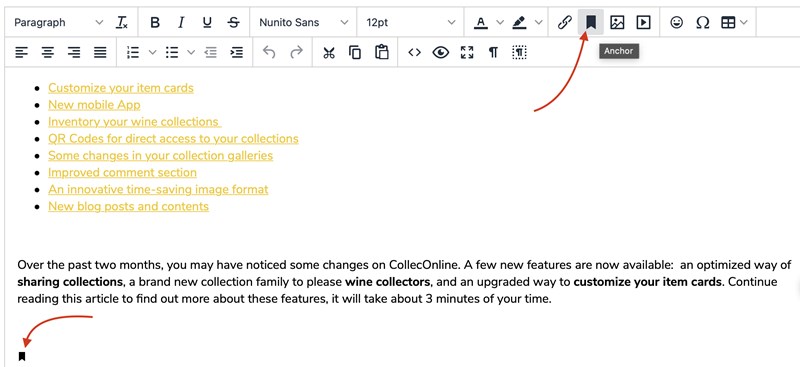Toggle Show invisible characters pilcrow
Image resolution: width=800 pixels, height=367 pixels.
point(493,52)
